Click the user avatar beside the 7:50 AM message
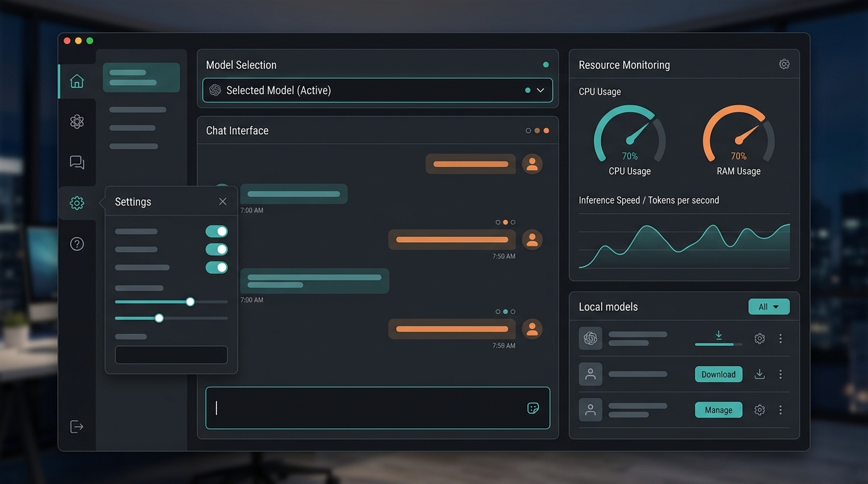The height and width of the screenshot is (484, 868). click(532, 239)
